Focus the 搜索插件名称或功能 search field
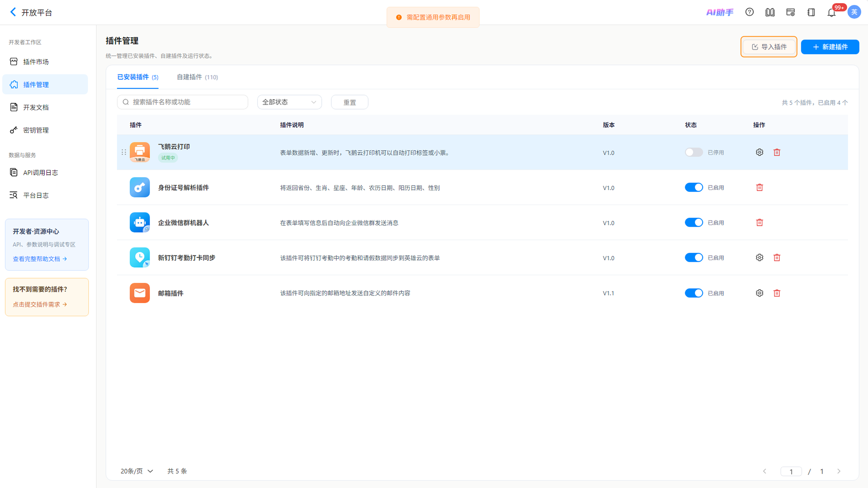 click(x=182, y=102)
